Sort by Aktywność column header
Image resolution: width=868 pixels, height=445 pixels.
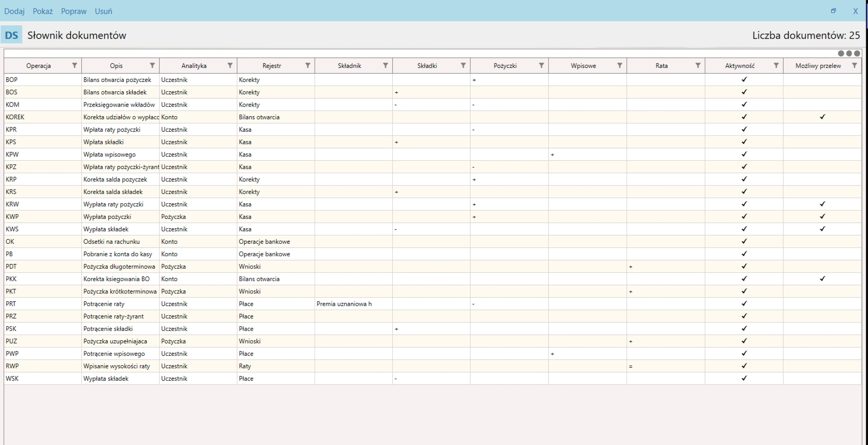tap(740, 66)
